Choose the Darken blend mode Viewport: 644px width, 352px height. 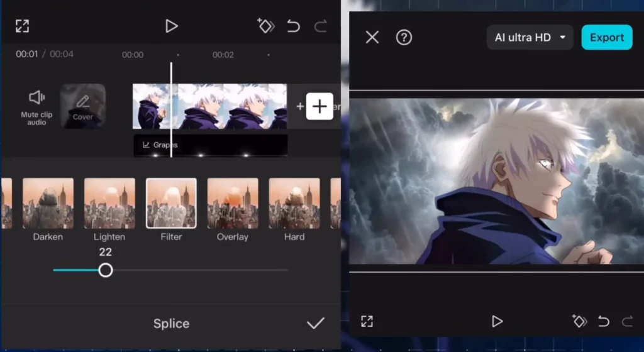point(48,210)
